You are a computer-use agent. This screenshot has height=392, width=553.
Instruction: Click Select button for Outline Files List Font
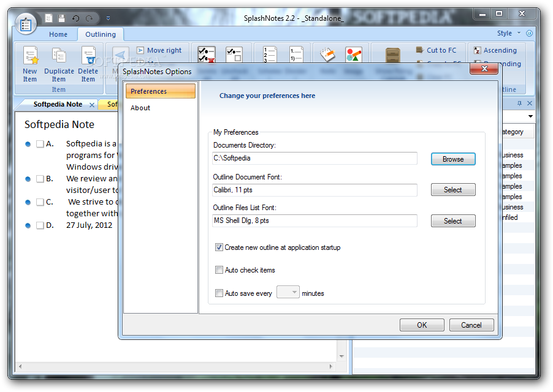pyautogui.click(x=453, y=221)
